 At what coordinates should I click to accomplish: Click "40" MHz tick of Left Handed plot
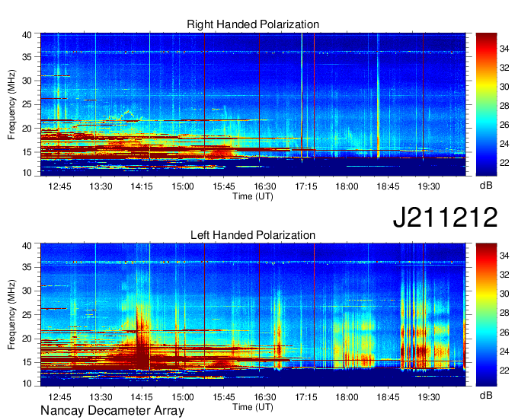[27, 246]
